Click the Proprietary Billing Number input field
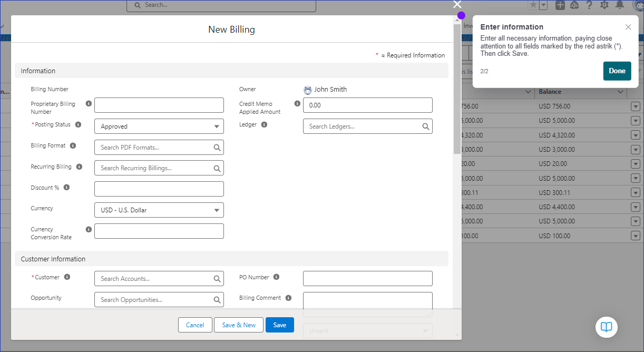This screenshot has height=352, width=644. point(159,105)
